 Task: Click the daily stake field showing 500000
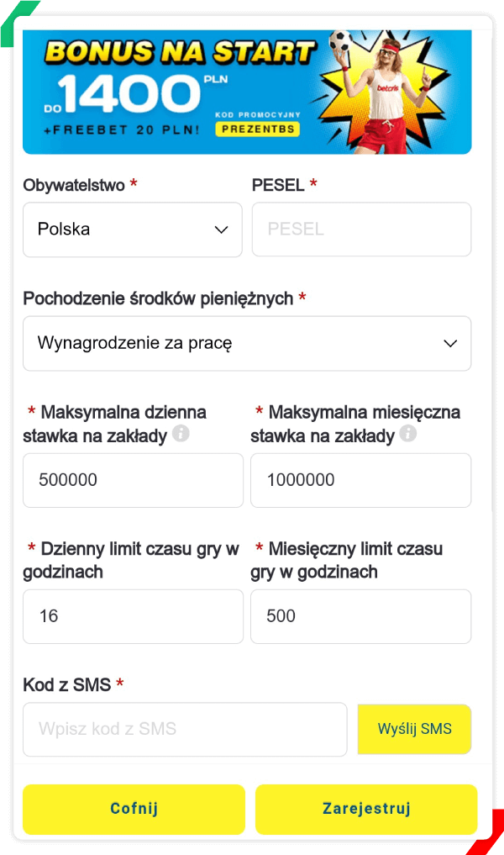[133, 480]
